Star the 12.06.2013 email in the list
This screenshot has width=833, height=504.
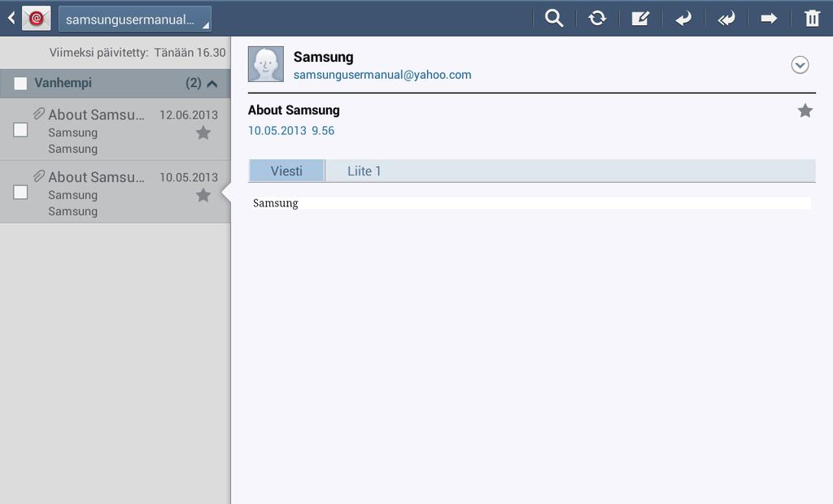(x=203, y=133)
